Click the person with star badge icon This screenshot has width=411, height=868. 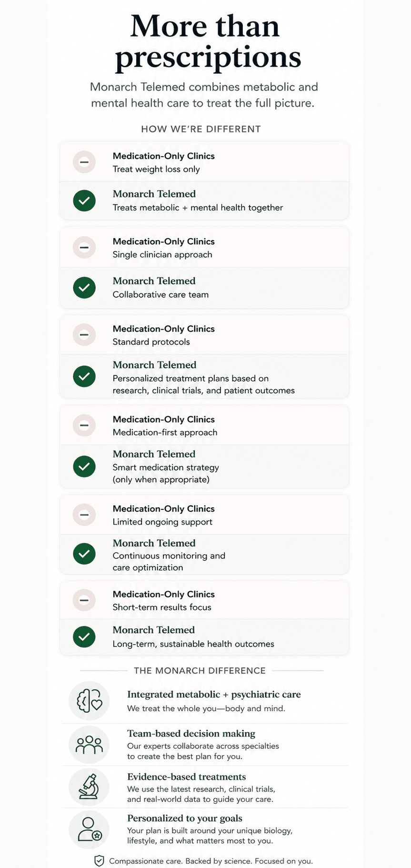click(x=89, y=829)
